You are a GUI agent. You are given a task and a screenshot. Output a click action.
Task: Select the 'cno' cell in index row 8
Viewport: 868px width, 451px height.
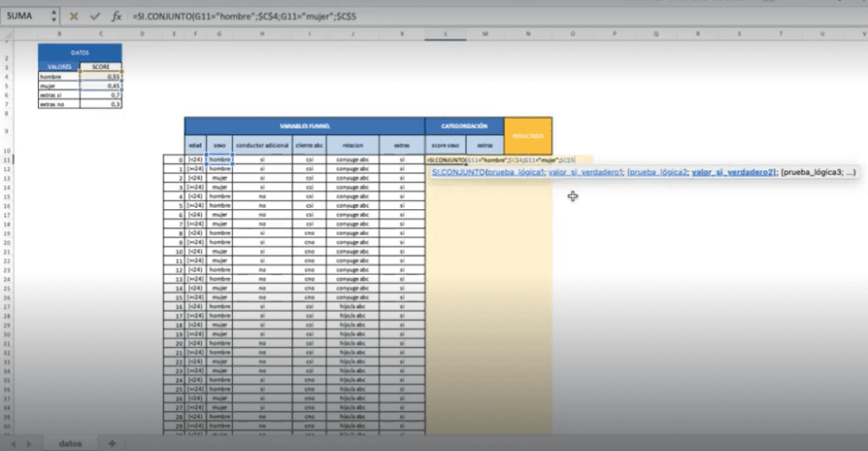click(x=309, y=233)
